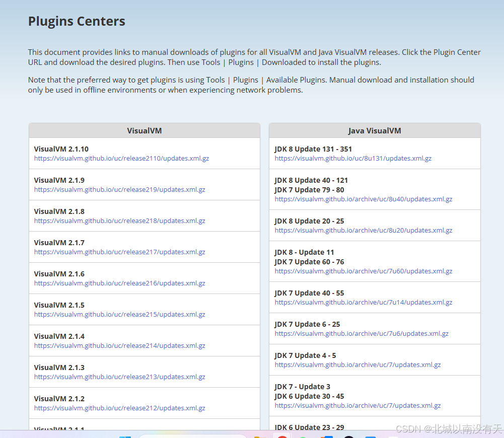Select the JDK 7 Update 6 - 25 label
The height and width of the screenshot is (438, 504).
coord(307,324)
